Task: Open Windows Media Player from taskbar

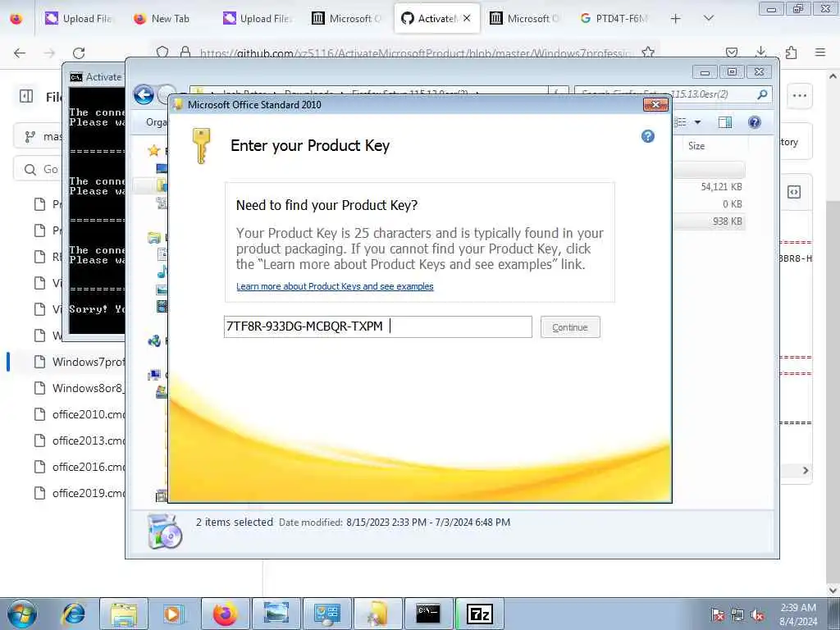Action: click(x=173, y=614)
